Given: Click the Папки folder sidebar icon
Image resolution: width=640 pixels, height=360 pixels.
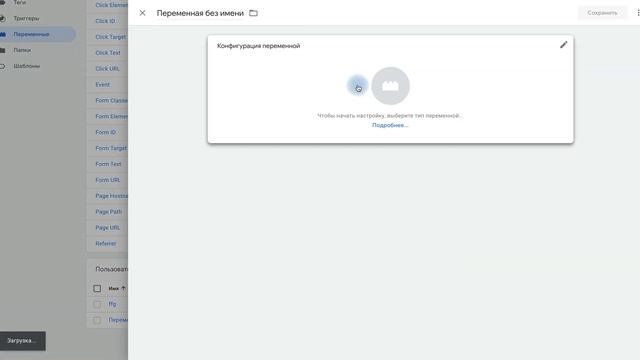Looking at the screenshot, I should [x=2, y=50].
